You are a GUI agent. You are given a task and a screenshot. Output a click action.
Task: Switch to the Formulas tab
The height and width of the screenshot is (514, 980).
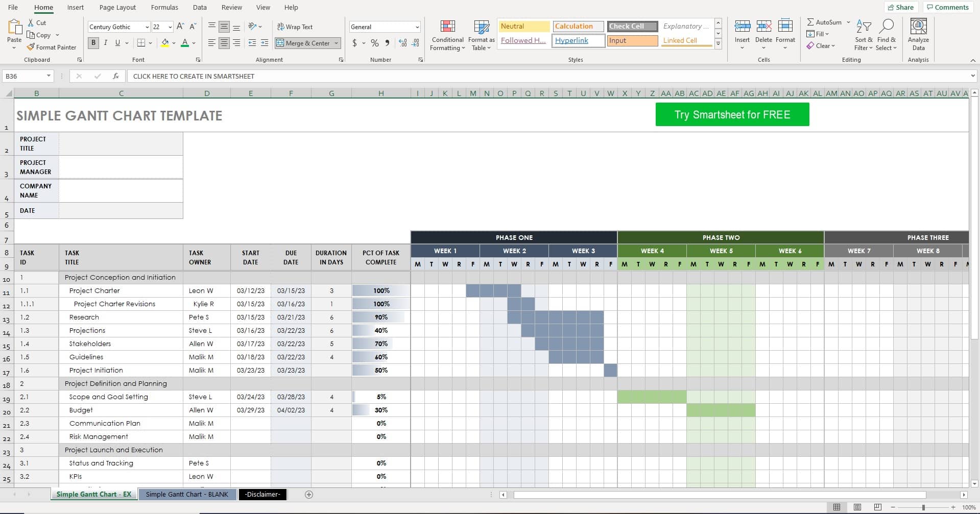tap(164, 7)
